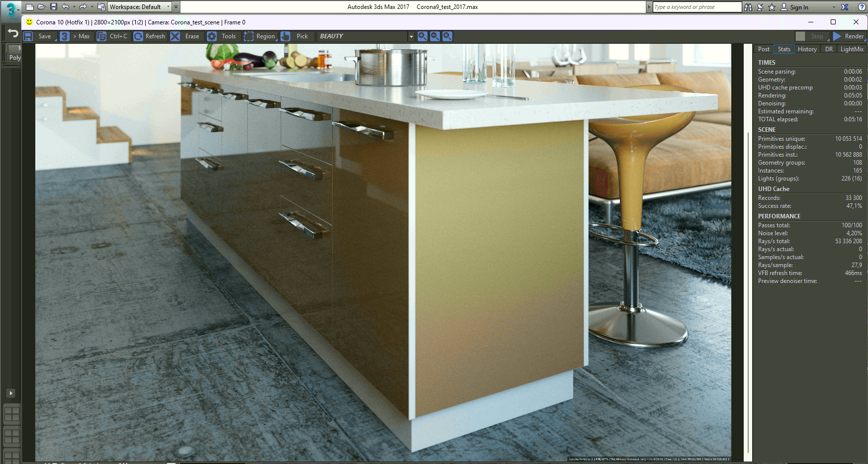Click the TOTAL elapsed time 0:05:16
Image resolution: width=868 pixels, height=464 pixels.
coord(853,119)
